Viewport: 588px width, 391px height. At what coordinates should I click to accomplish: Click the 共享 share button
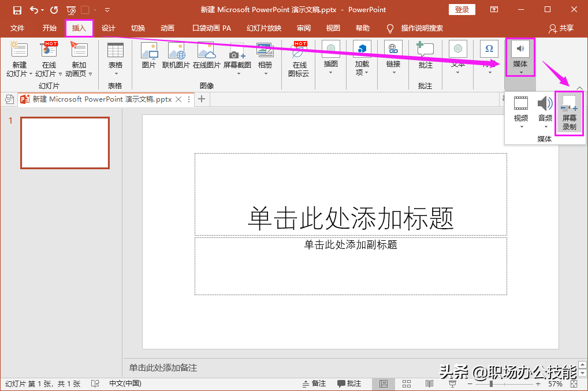[x=561, y=28]
